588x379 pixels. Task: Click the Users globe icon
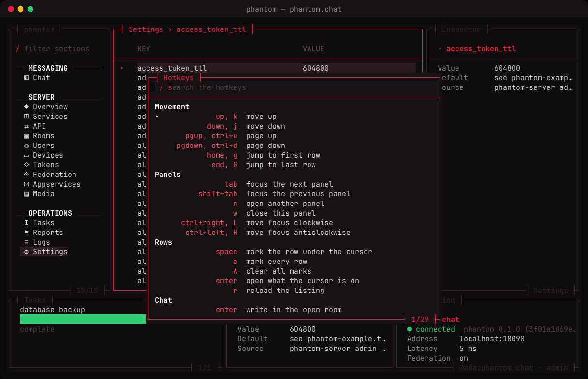[x=26, y=146]
